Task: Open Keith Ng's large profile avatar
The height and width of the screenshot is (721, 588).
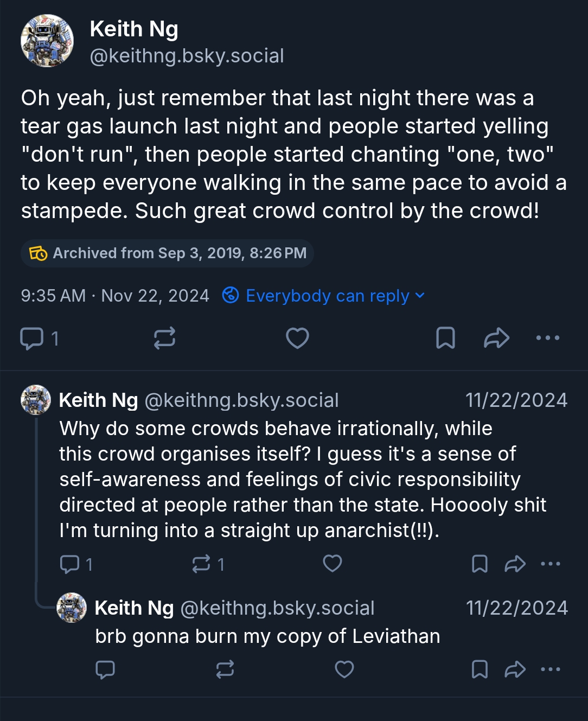Action: (47, 41)
